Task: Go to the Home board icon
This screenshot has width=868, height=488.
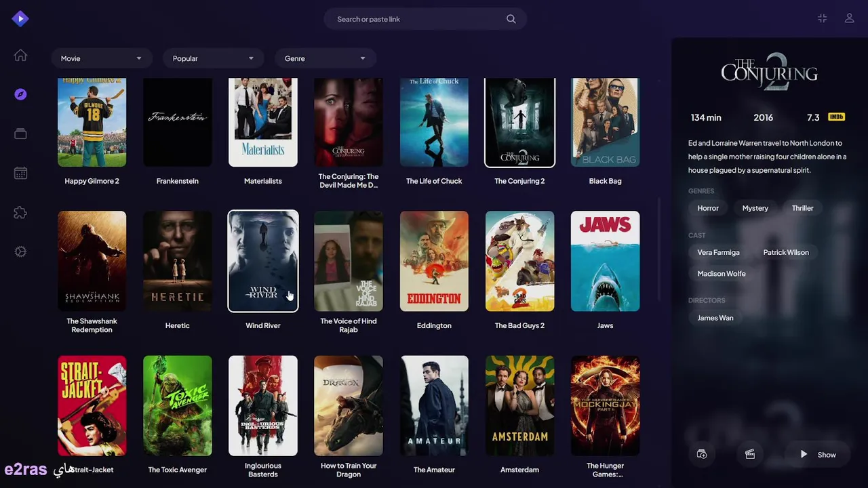Action: (x=20, y=56)
